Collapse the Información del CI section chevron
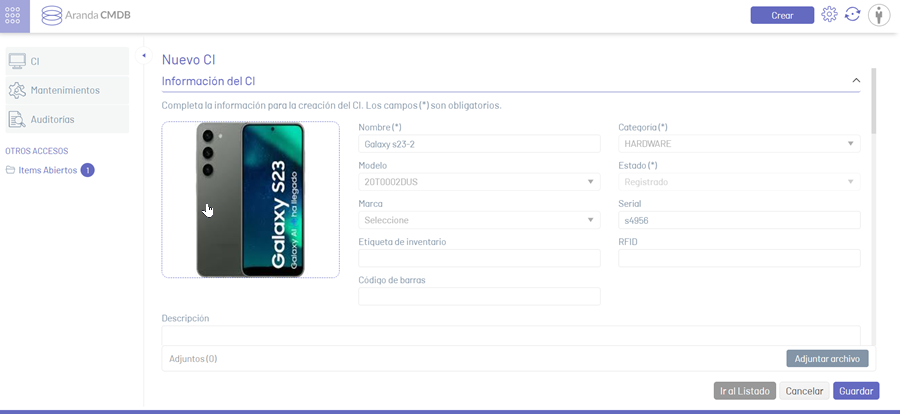Image resolution: width=900 pixels, height=414 pixels. [x=856, y=81]
